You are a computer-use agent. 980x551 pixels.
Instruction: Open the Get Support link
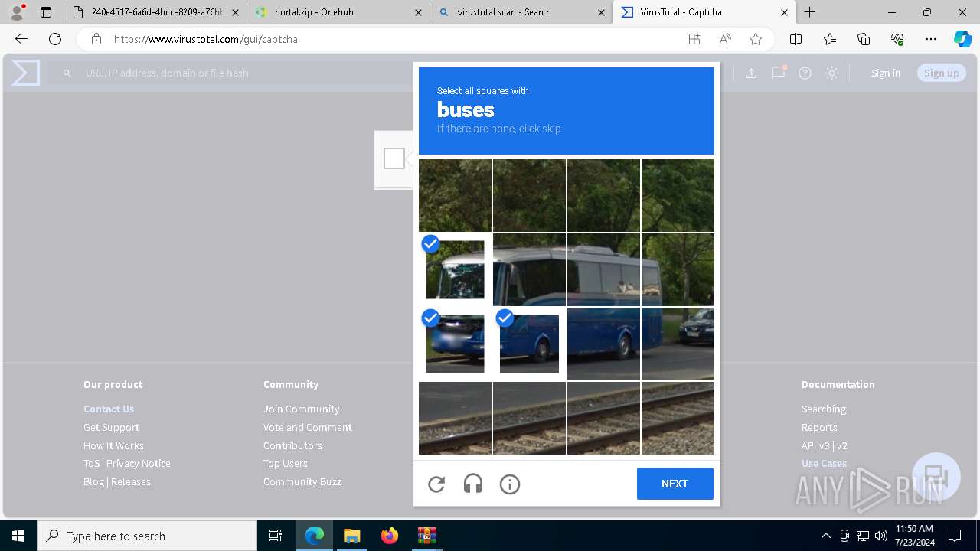click(111, 427)
